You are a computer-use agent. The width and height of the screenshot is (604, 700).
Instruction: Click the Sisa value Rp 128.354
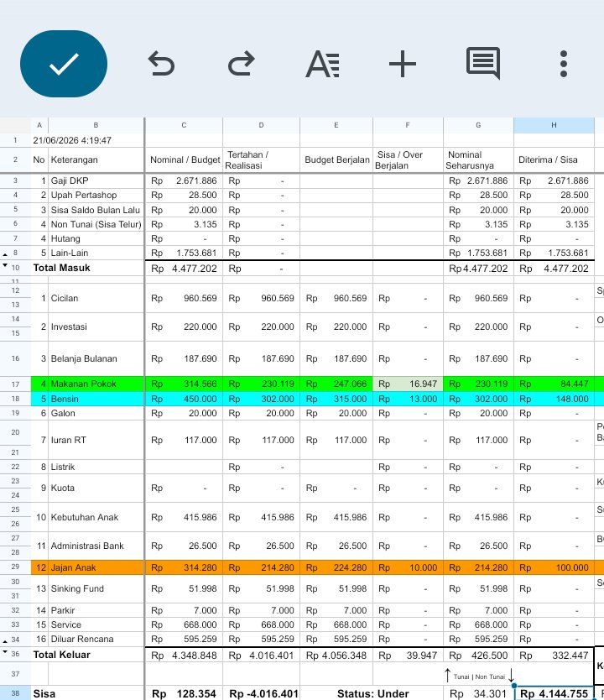[x=184, y=693]
